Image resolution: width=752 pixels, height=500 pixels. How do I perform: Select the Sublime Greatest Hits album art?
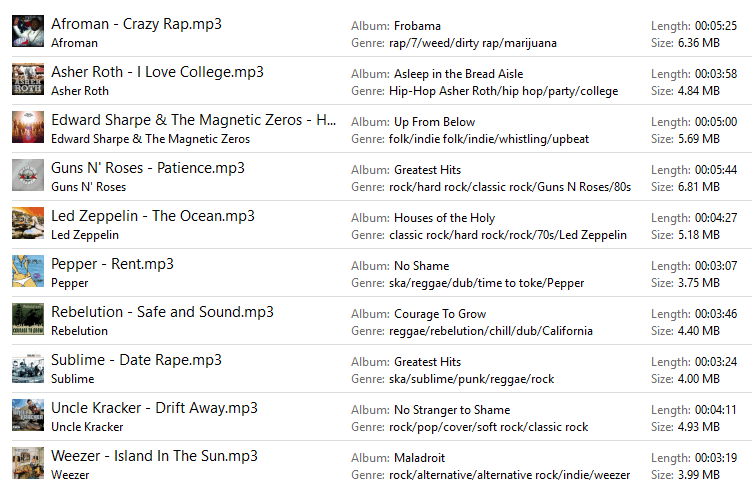pyautogui.click(x=28, y=367)
